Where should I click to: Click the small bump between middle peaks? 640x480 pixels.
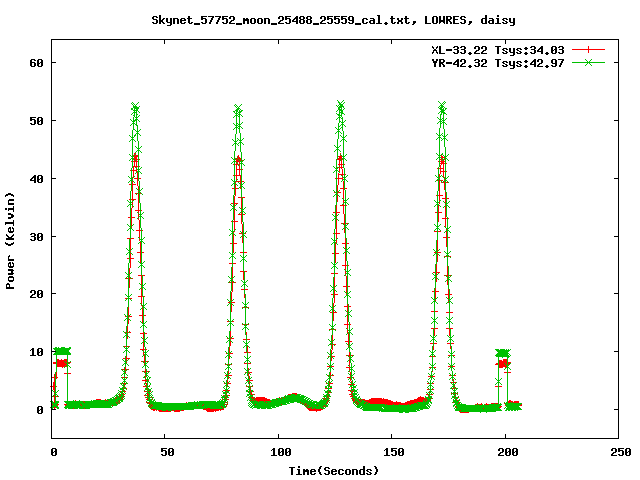[293, 397]
